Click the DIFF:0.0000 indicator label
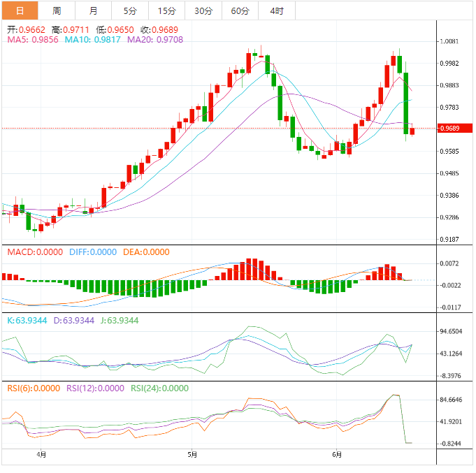Screen dimensions: 476x473 coord(93,252)
